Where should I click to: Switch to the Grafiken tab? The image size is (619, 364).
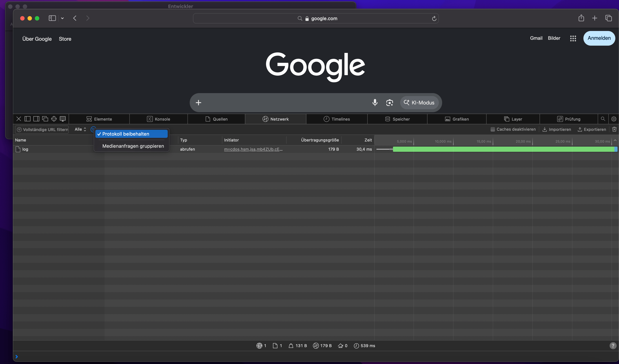457,119
